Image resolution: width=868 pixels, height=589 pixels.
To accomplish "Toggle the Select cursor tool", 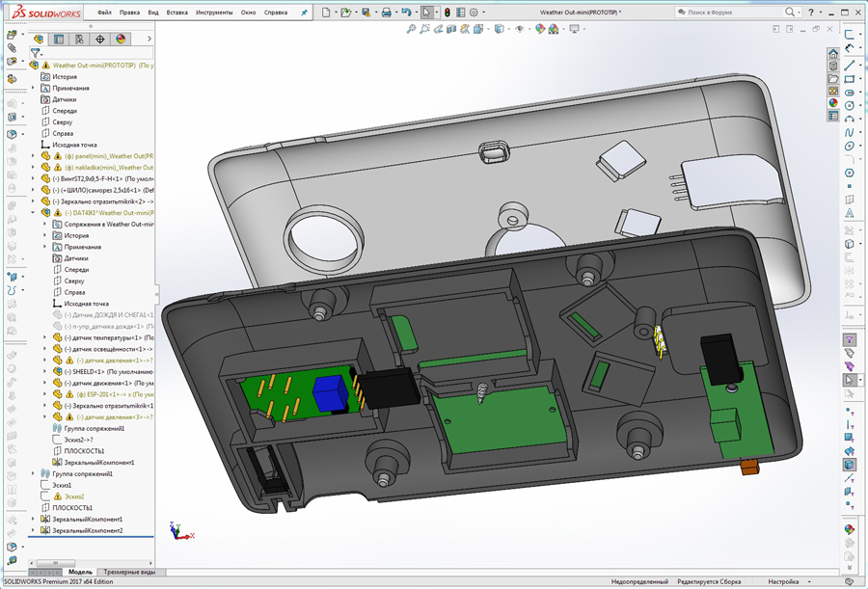I will 426,13.
